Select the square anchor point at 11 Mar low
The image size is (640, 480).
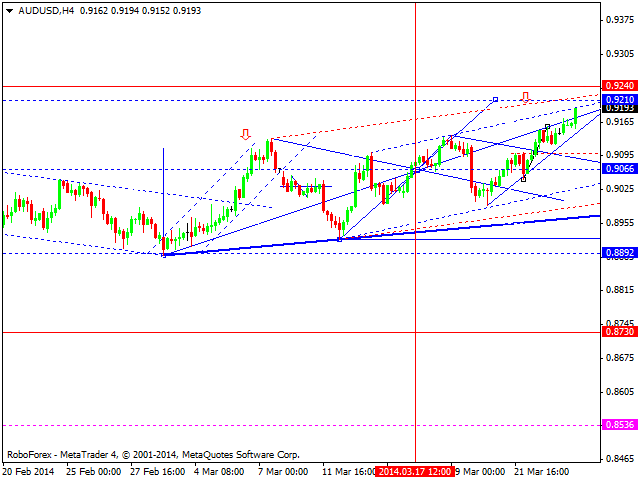pyautogui.click(x=340, y=239)
